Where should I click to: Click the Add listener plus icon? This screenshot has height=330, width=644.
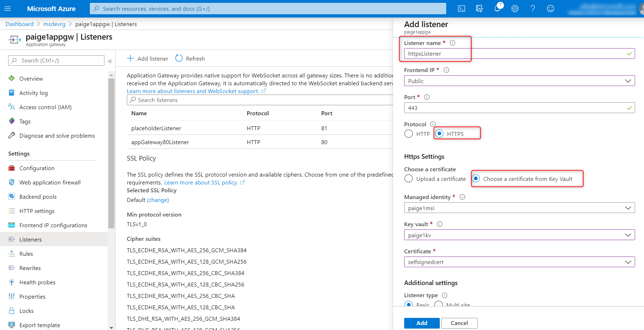pos(130,59)
